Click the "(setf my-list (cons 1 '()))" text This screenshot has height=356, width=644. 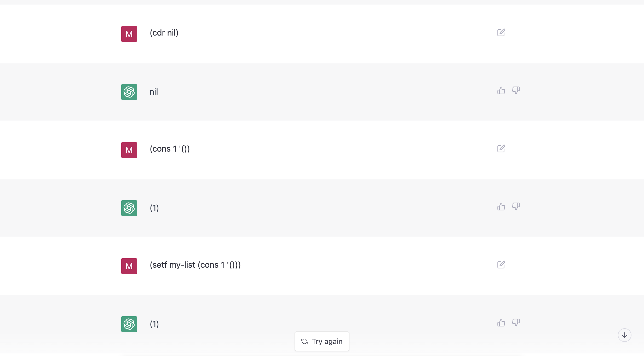tap(195, 265)
